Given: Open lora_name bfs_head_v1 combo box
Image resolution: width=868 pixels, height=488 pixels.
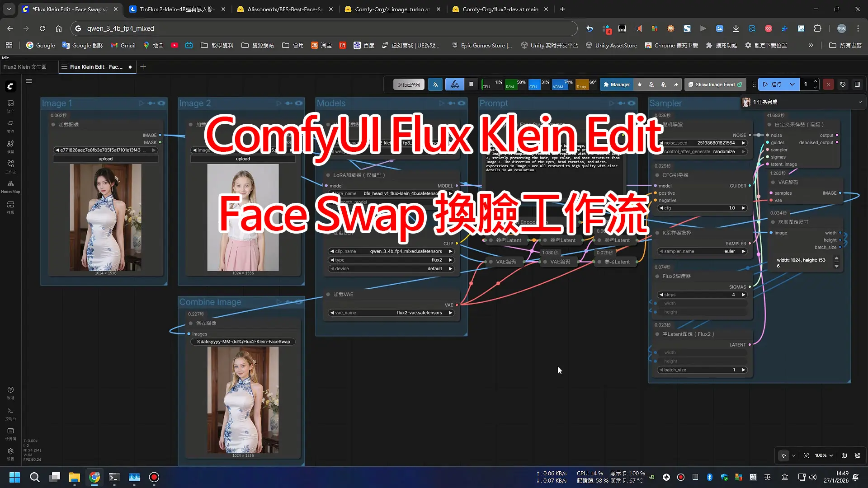Looking at the screenshot, I should pos(392,193).
